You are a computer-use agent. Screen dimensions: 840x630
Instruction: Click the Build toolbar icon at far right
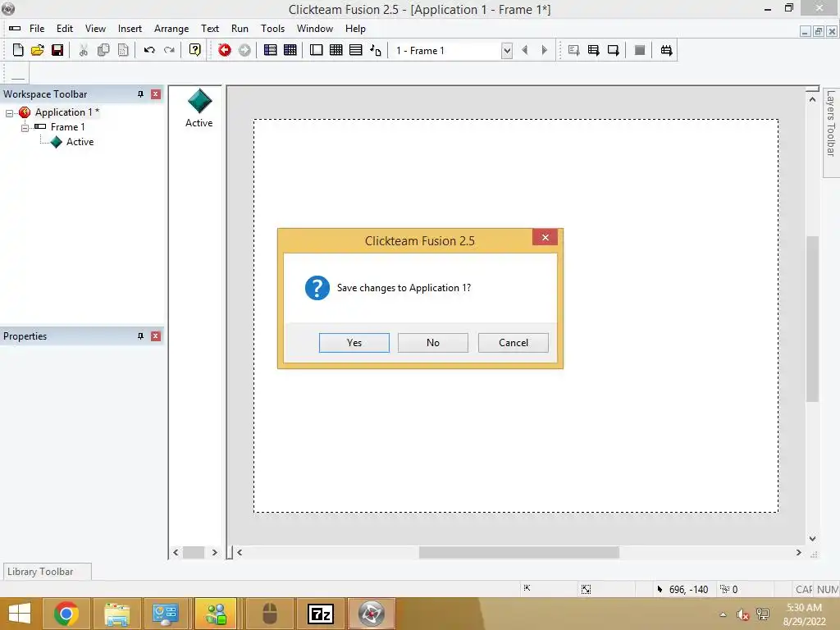666,50
